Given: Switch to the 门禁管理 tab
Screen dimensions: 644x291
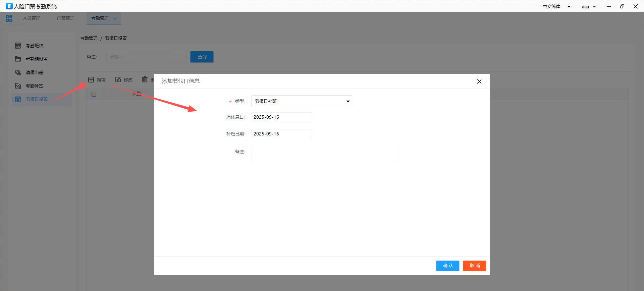Looking at the screenshot, I should click(66, 18).
